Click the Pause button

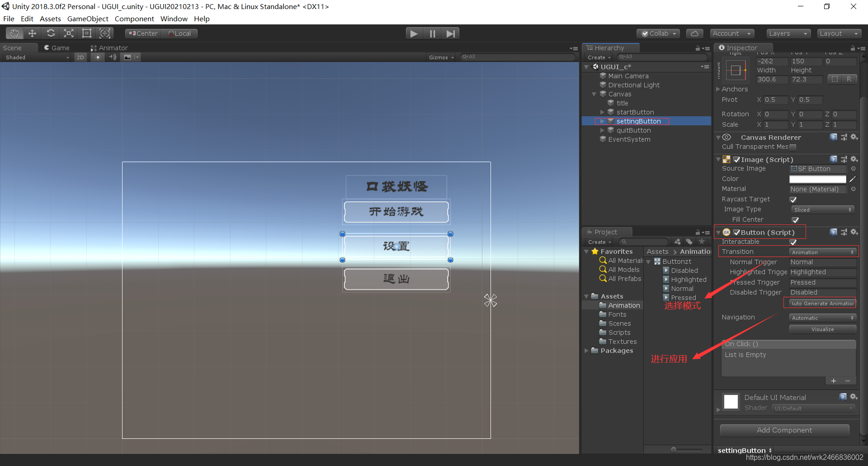pos(432,33)
